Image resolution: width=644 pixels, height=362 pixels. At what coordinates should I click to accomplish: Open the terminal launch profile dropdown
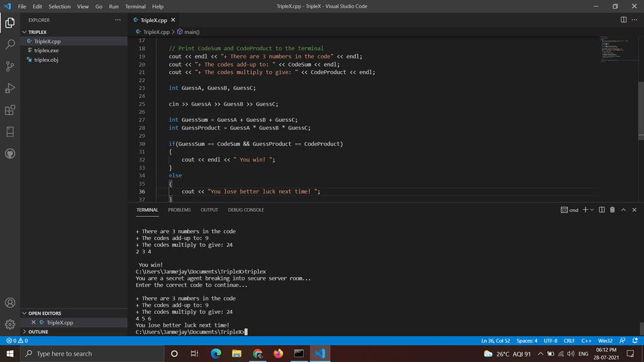tap(592, 210)
